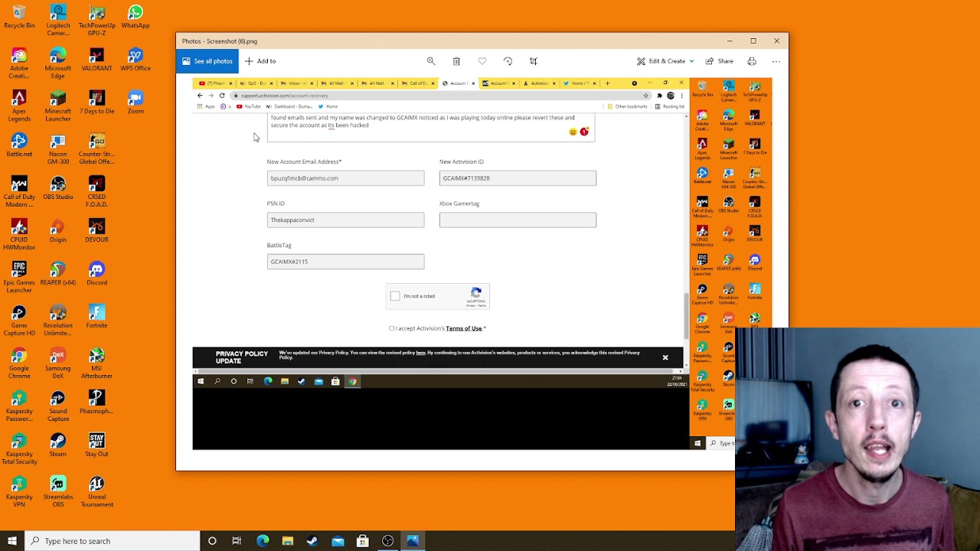Mark photo as favorite with heart icon
The image size is (980, 551).
tap(482, 61)
